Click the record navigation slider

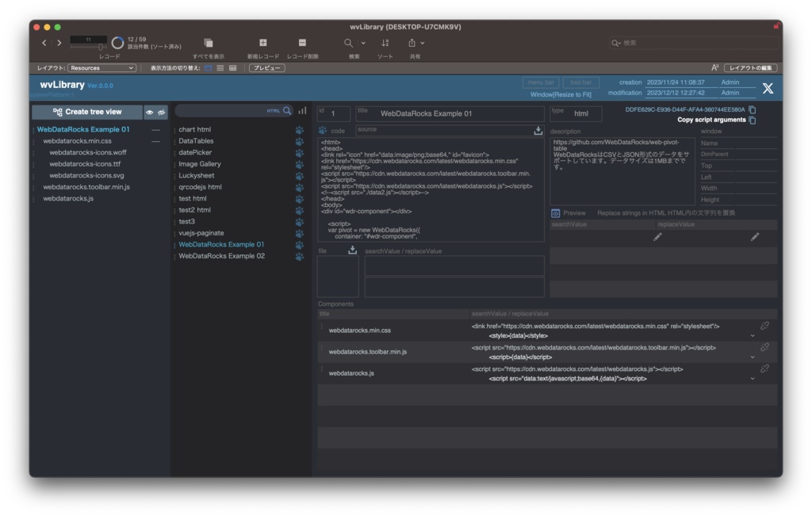89,47
